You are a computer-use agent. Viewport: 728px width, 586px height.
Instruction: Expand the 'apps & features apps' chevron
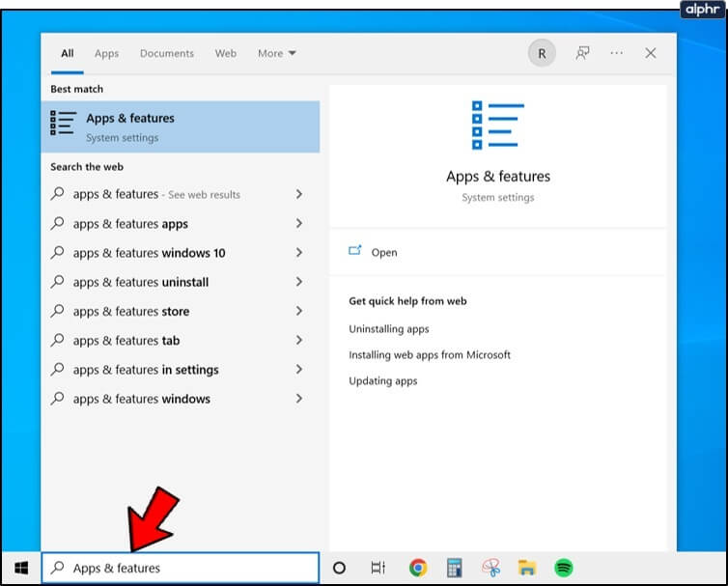pos(299,223)
